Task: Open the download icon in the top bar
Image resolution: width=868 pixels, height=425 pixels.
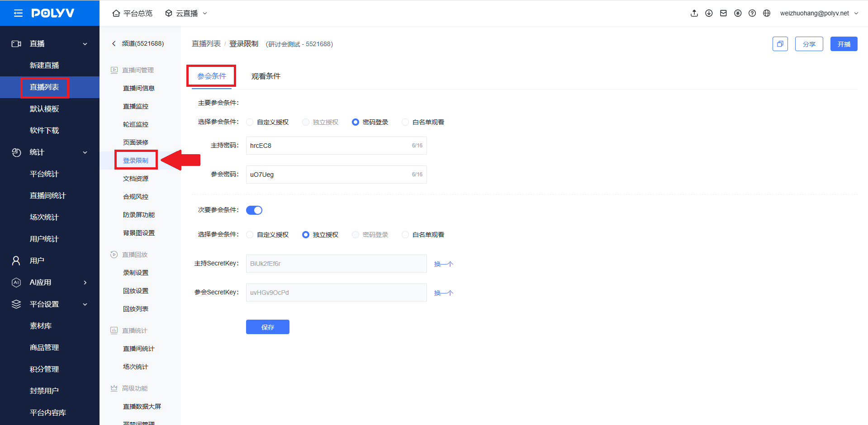Action: click(x=709, y=13)
